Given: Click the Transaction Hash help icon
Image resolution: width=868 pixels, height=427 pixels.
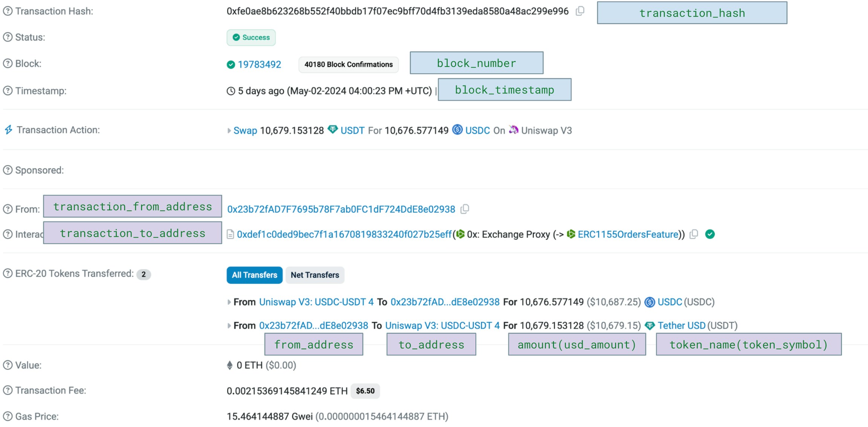Looking at the screenshot, I should tap(8, 11).
